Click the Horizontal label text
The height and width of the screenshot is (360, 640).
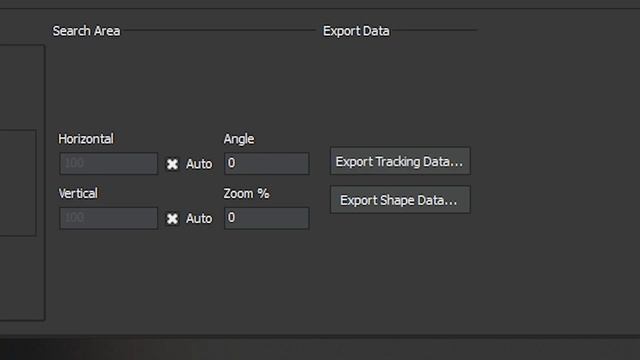tap(86, 139)
